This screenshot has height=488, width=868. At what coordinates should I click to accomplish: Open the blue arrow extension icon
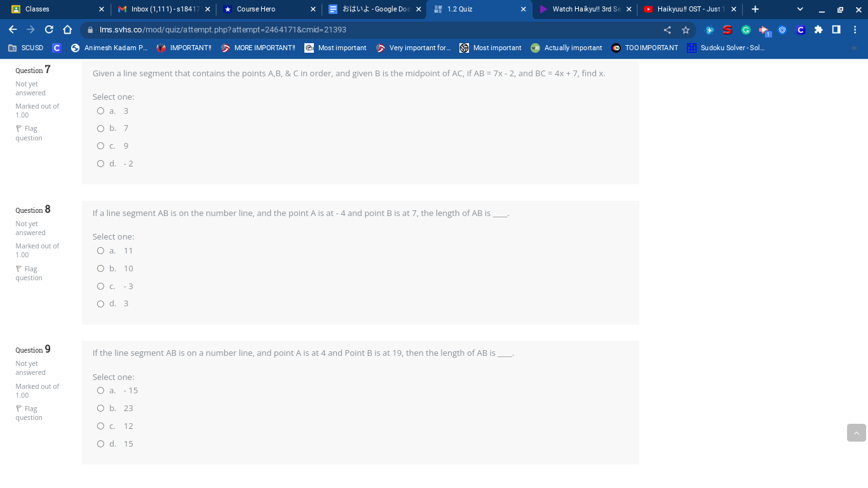click(710, 30)
